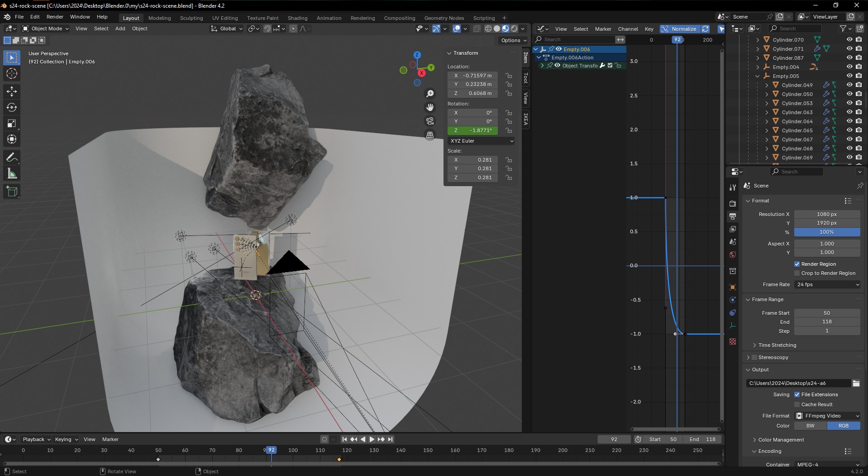
Task: Switch orthographic/perspective grid icon
Action: tap(430, 135)
